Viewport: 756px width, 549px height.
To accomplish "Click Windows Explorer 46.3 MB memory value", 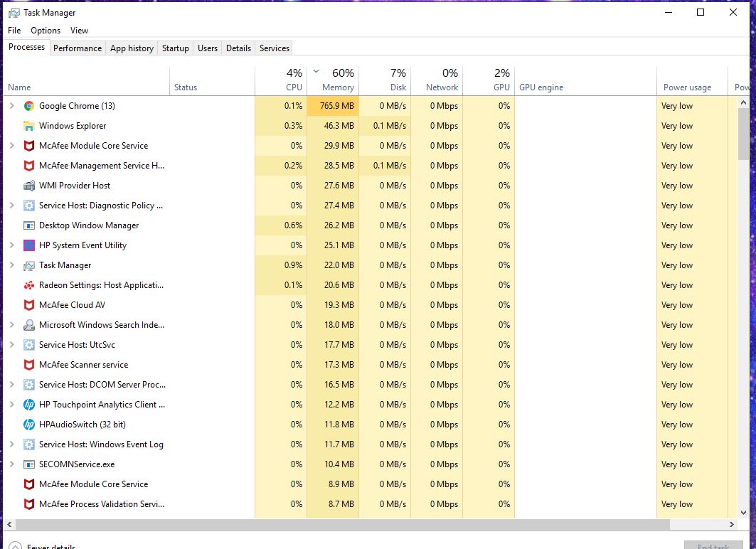I will (339, 126).
